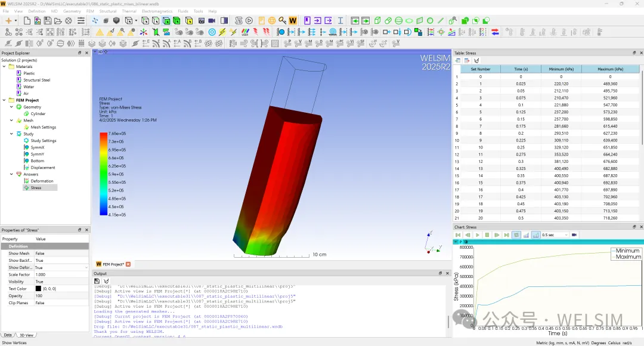Click the export icon in Table Stress toolbar
Screen dimensions: 644x346
coord(467,61)
